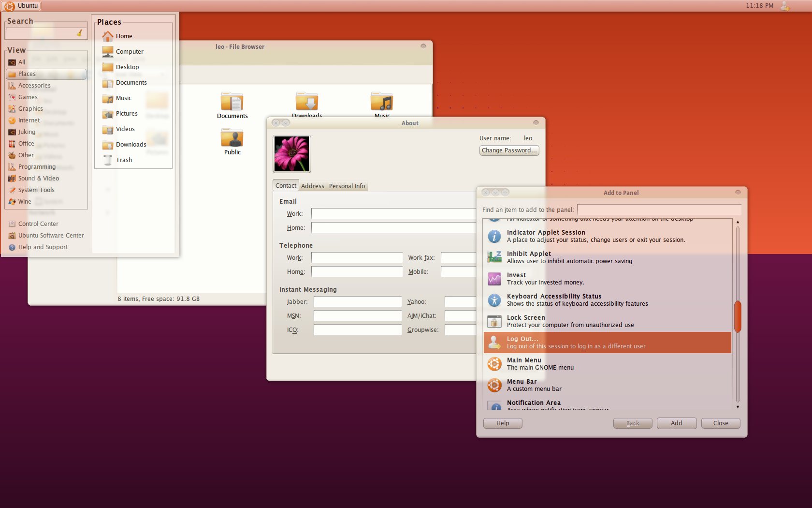Select Lock Screen item
The width and height of the screenshot is (812, 508).
click(608, 321)
